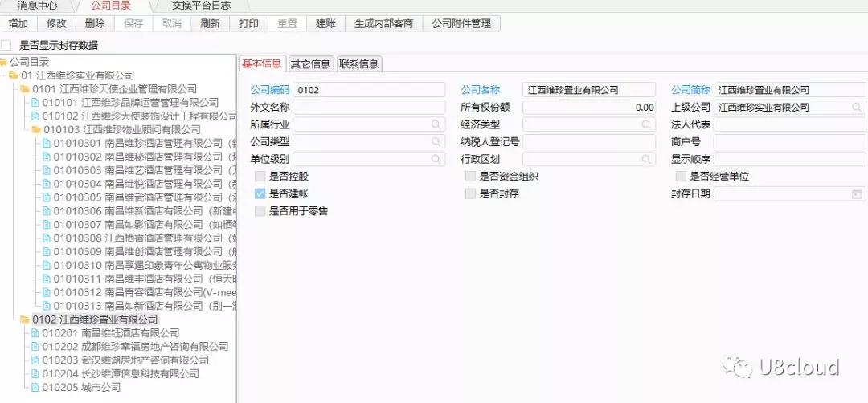This screenshot has width=868, height=403.
Task: Click 公司附件管理 button
Action: point(461,23)
